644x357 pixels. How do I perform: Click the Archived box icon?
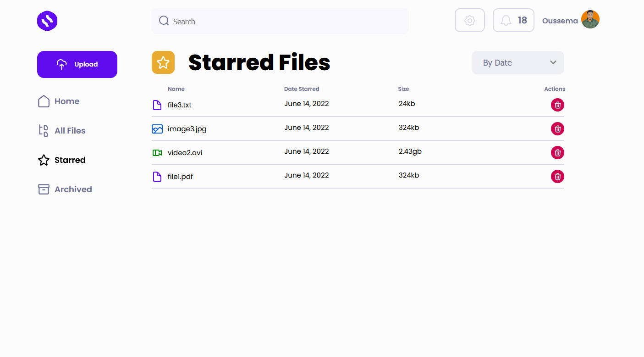point(44,190)
